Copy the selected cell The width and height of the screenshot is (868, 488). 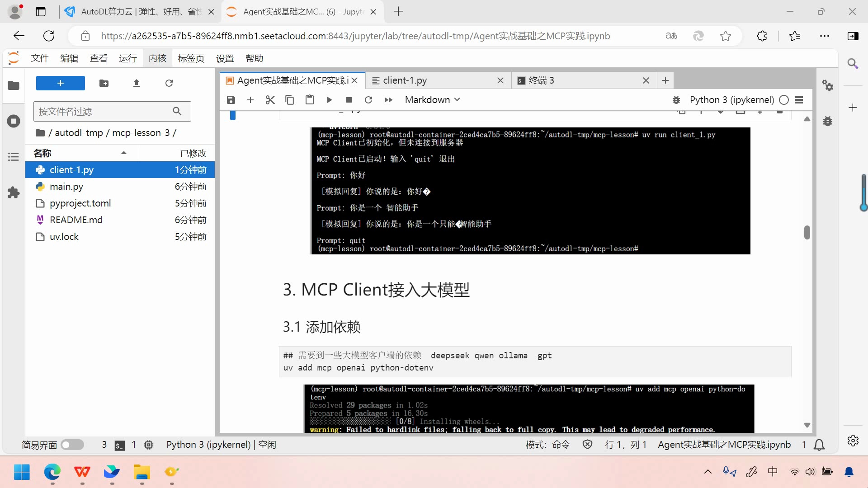tap(290, 100)
